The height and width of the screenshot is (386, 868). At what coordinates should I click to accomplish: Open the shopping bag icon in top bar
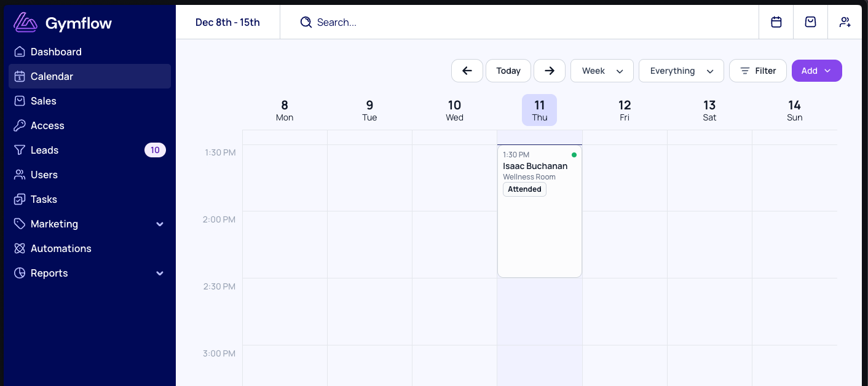click(x=811, y=22)
